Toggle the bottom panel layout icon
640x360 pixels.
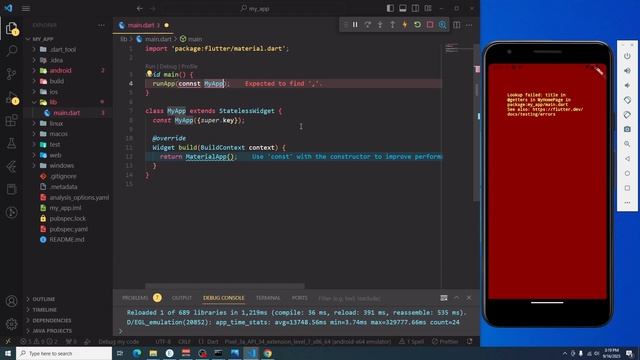pyautogui.click(x=403, y=8)
